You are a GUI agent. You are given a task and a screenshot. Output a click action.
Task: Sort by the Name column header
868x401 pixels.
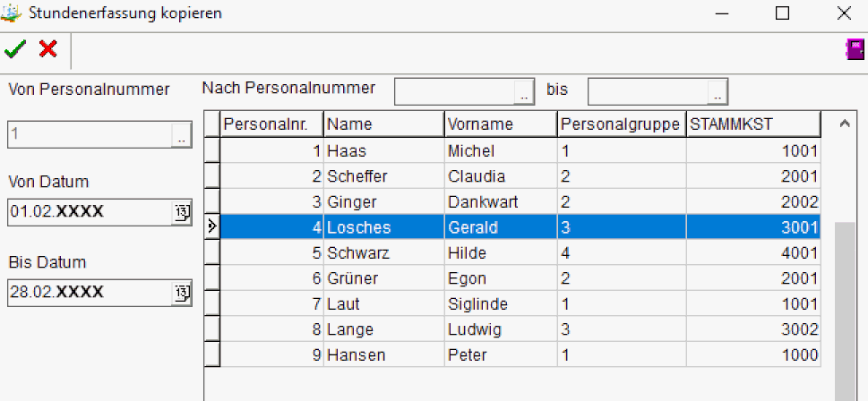[x=384, y=124]
